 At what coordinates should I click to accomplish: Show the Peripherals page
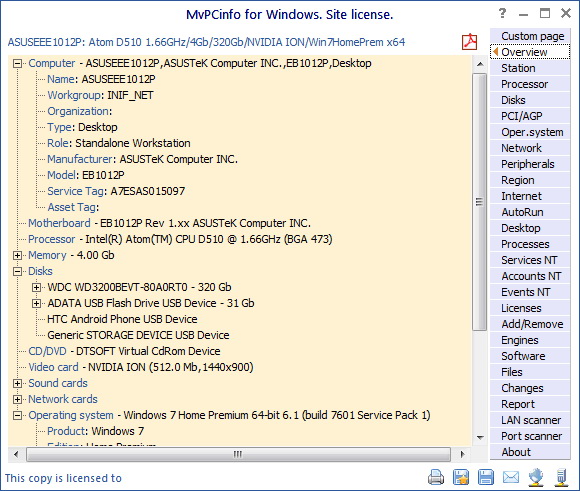click(530, 164)
